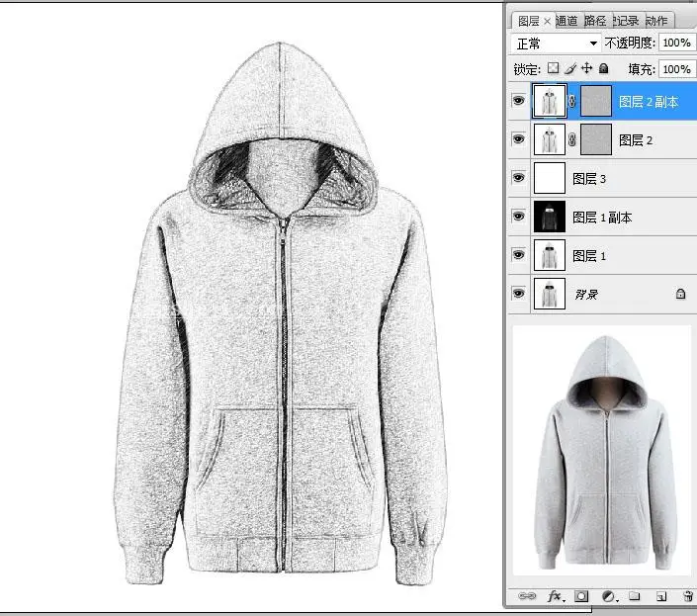This screenshot has width=697, height=616.
Task: Hide the 图层 3 layer
Action: 518,178
